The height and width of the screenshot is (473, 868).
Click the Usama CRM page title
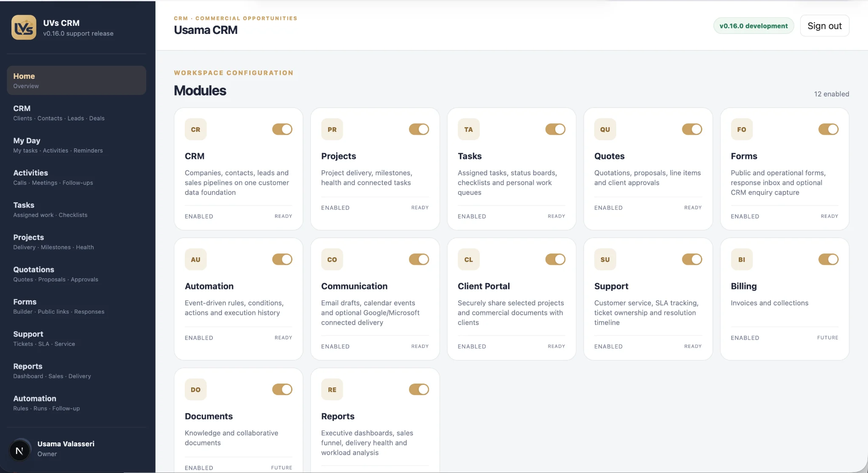[x=206, y=30]
